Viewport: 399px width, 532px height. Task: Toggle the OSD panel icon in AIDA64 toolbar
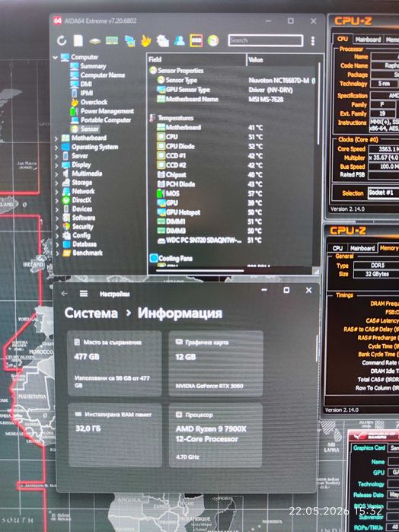point(196,40)
